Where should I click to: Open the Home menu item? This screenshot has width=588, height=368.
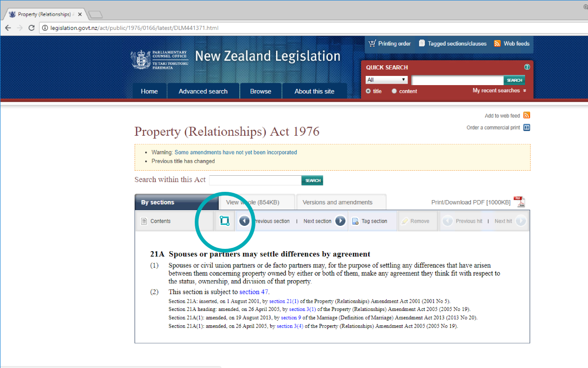(149, 91)
